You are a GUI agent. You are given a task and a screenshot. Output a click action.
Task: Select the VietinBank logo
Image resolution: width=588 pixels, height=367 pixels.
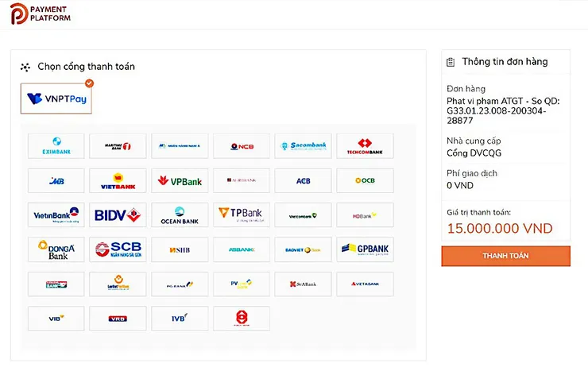pos(56,215)
